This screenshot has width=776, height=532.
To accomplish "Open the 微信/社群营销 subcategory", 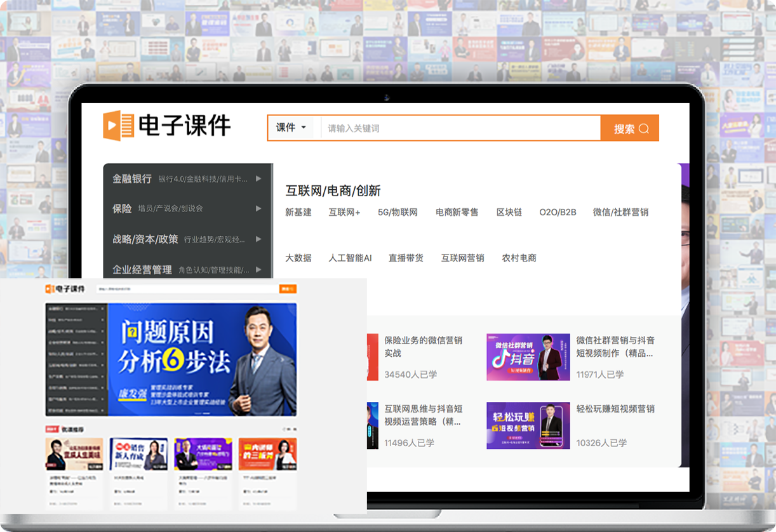I will pyautogui.click(x=620, y=213).
